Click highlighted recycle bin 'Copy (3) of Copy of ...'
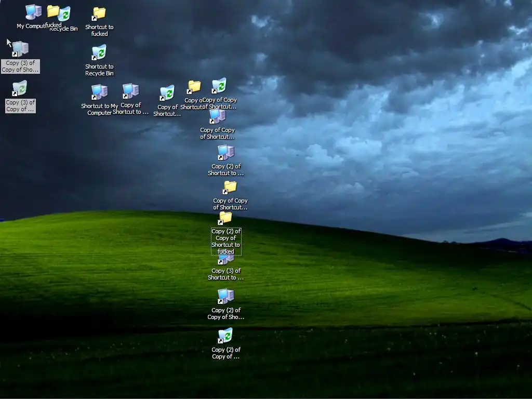 coord(20,88)
